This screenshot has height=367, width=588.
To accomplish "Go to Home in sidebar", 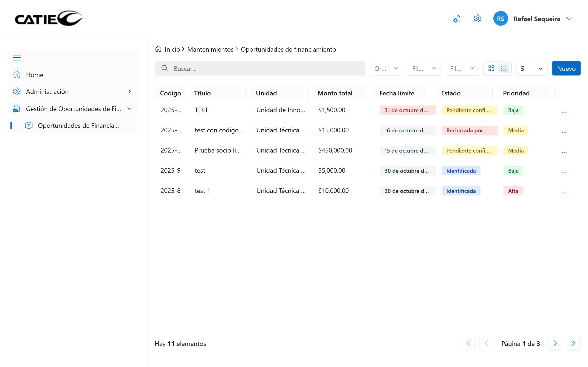I will point(34,75).
